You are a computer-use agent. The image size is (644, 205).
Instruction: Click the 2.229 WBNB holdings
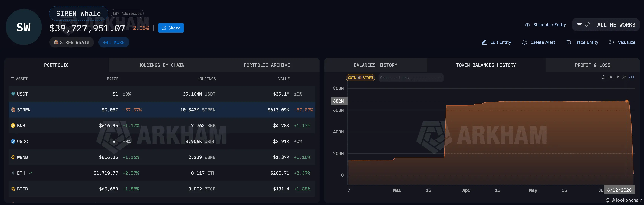202,157
